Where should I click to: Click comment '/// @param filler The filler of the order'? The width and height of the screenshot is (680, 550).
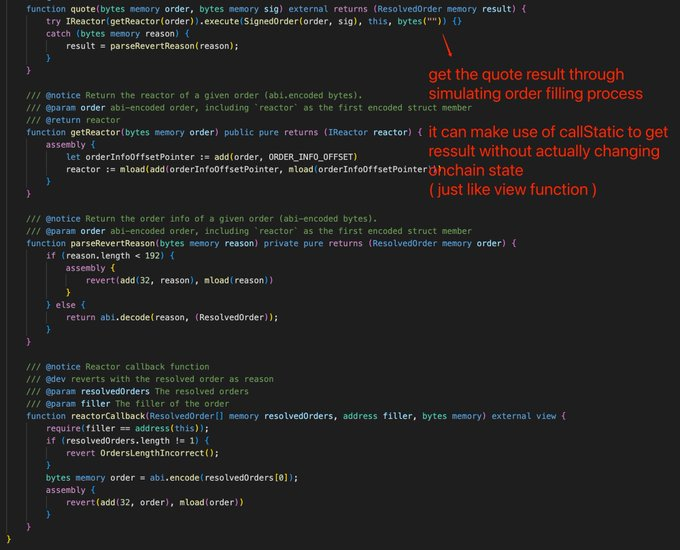coord(128,404)
